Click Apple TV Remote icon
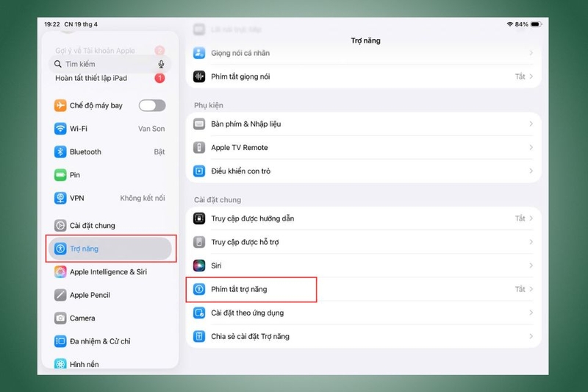 (199, 147)
